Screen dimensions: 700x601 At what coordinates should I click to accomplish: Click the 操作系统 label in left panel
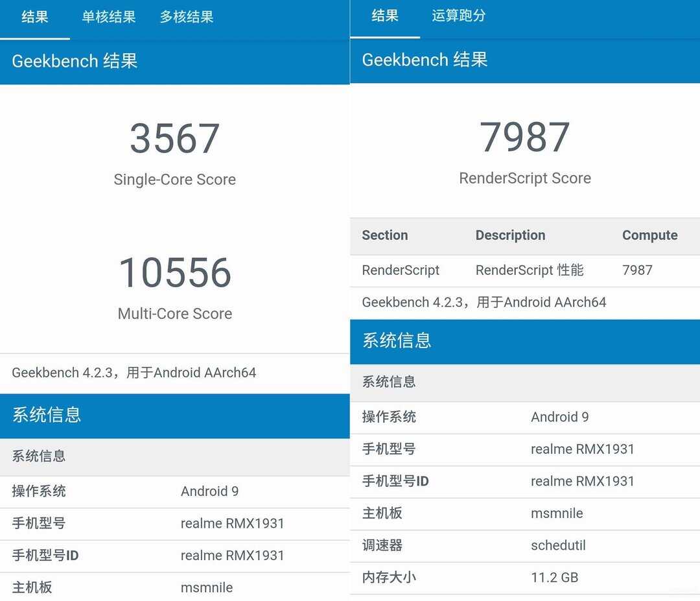39,491
